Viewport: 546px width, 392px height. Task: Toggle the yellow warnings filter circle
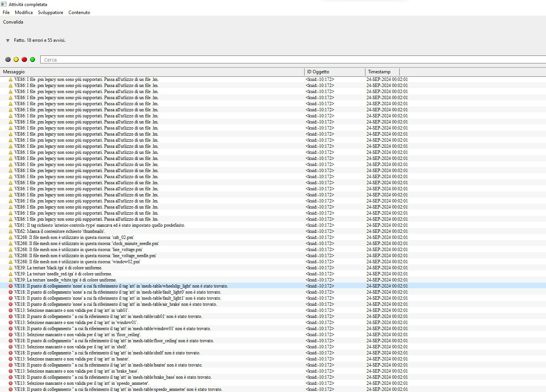[16, 60]
